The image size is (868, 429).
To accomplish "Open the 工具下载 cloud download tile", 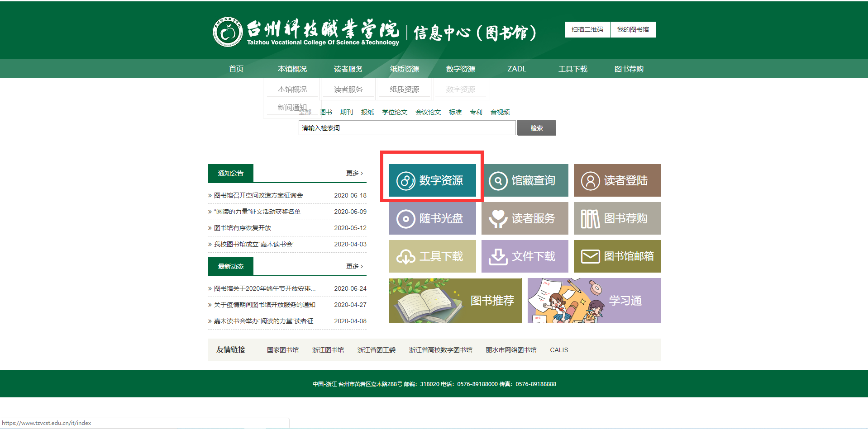I will (x=433, y=256).
